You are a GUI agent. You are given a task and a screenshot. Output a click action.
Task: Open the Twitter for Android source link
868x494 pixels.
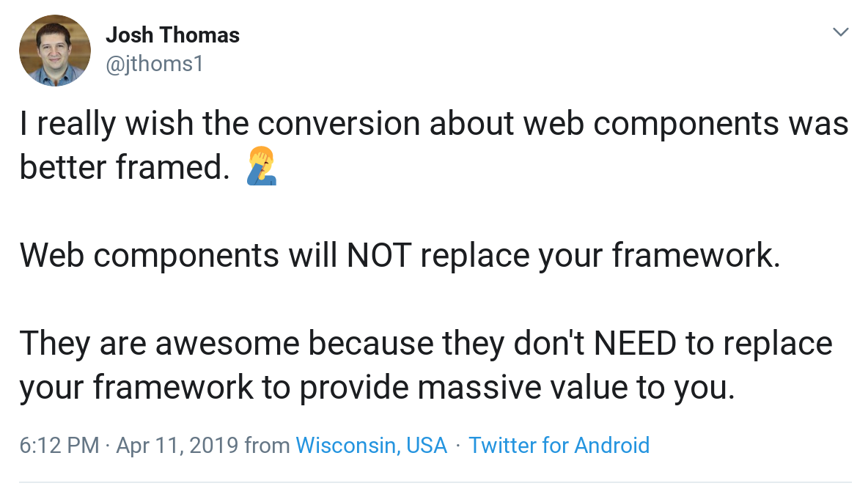(x=559, y=446)
